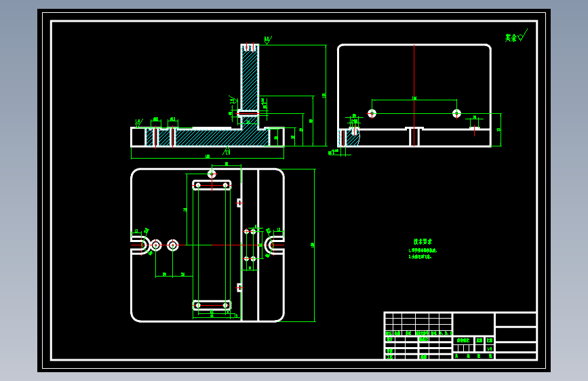Select left concentric-circle hole in plan view

(x=155, y=245)
